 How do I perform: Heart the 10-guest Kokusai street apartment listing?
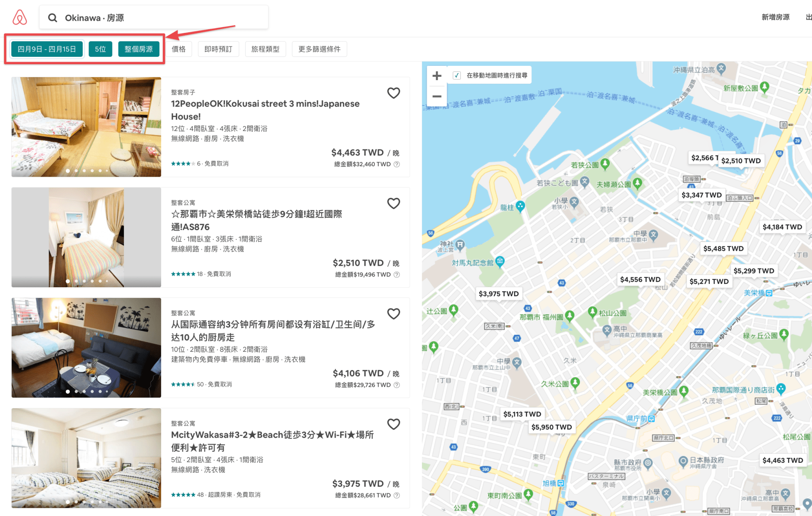click(x=393, y=314)
